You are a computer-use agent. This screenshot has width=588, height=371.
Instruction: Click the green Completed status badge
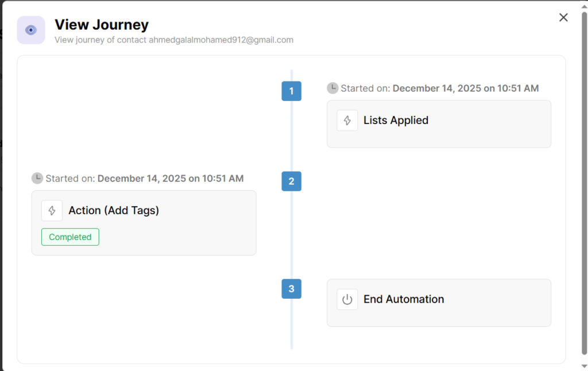pyautogui.click(x=70, y=237)
